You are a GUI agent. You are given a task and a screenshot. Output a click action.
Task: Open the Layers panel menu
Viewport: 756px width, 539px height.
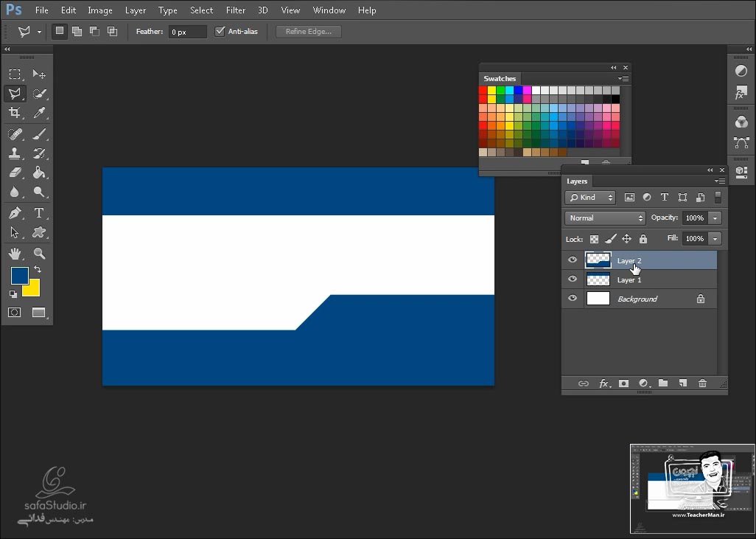point(720,181)
